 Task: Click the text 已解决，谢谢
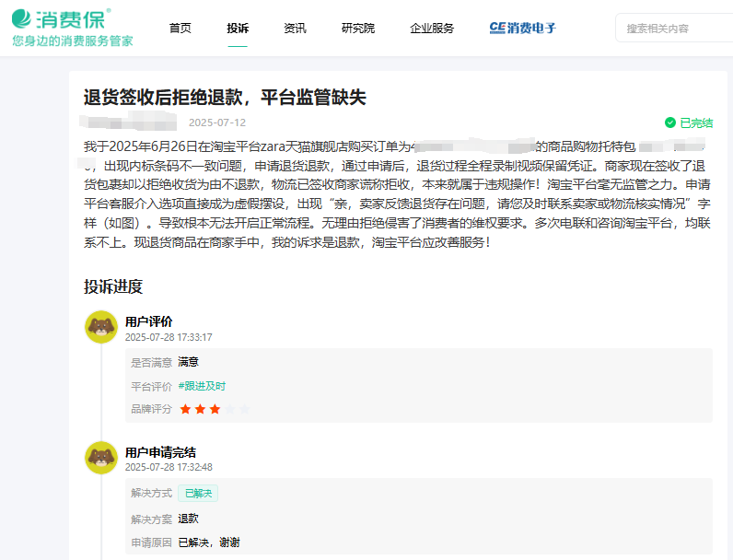tap(209, 542)
